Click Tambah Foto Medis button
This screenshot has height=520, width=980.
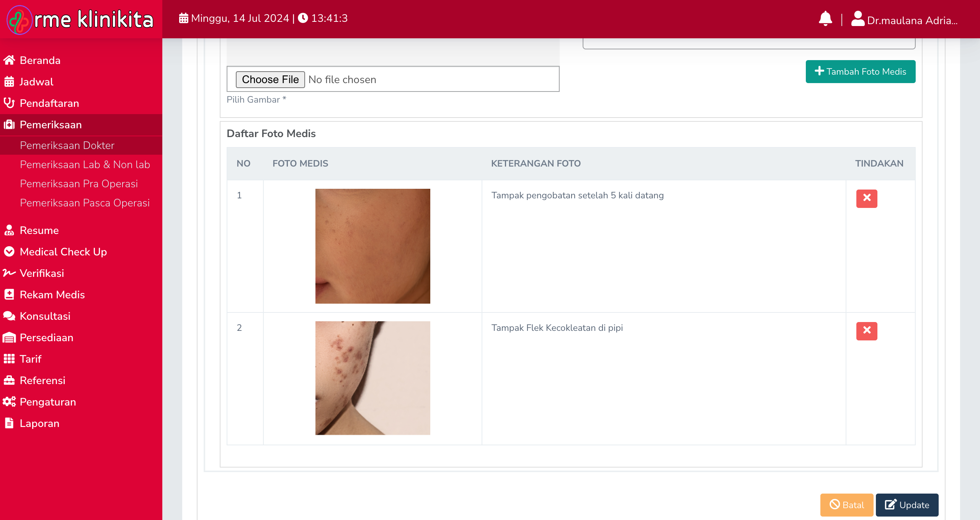(x=860, y=72)
